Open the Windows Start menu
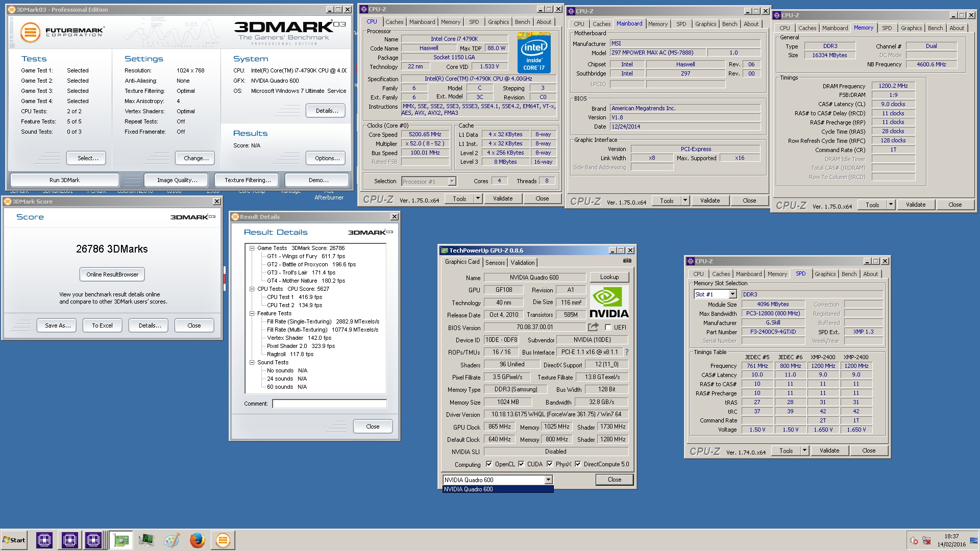 click(14, 540)
